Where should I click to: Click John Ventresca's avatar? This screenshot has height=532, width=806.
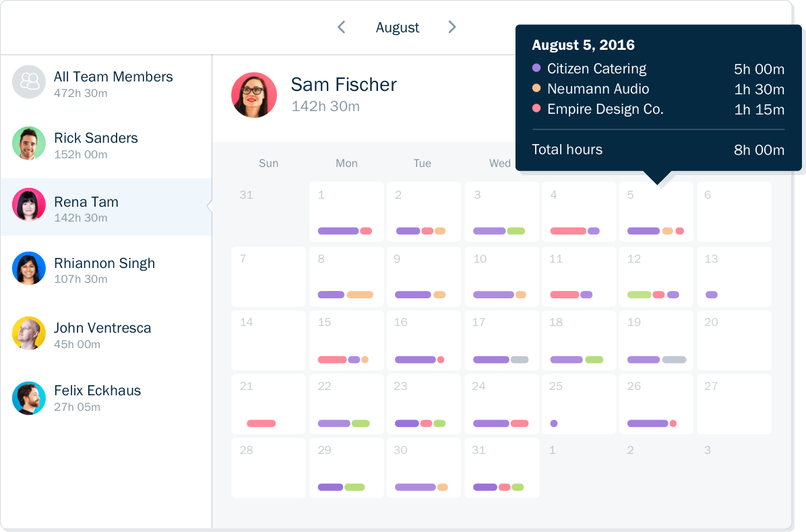pyautogui.click(x=29, y=333)
